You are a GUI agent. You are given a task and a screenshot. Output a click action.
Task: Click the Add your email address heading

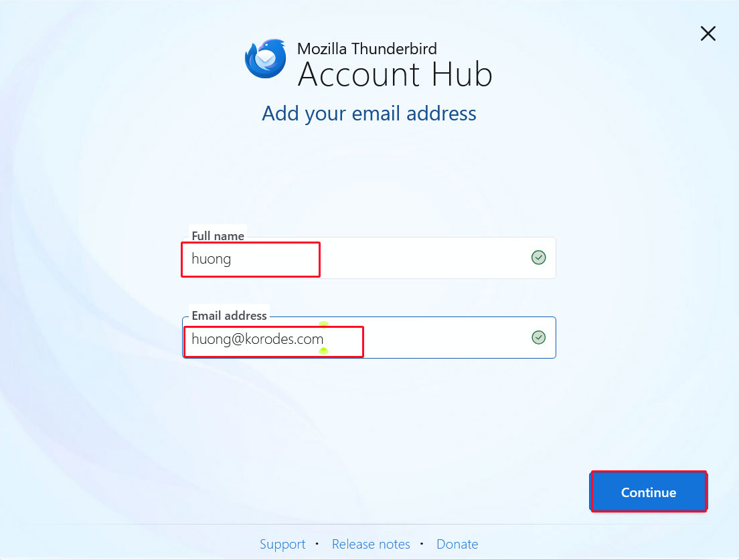click(369, 114)
